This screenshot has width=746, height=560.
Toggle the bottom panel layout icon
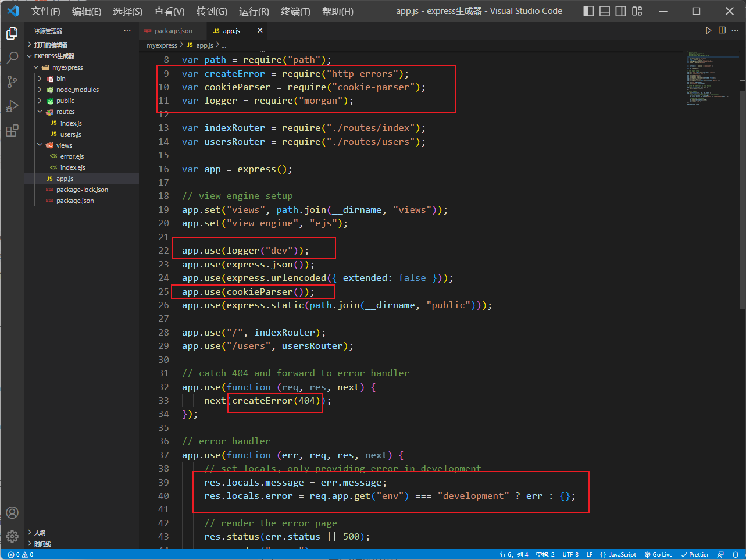coord(605,11)
